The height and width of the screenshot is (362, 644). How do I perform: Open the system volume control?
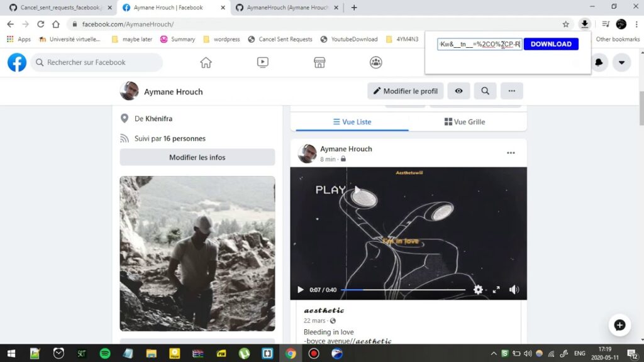pyautogui.click(x=528, y=353)
